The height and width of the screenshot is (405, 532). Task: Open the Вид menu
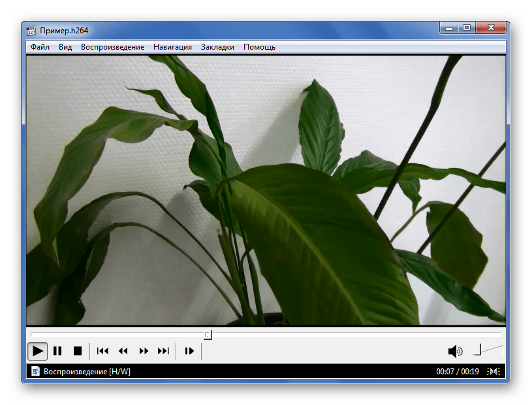[65, 47]
